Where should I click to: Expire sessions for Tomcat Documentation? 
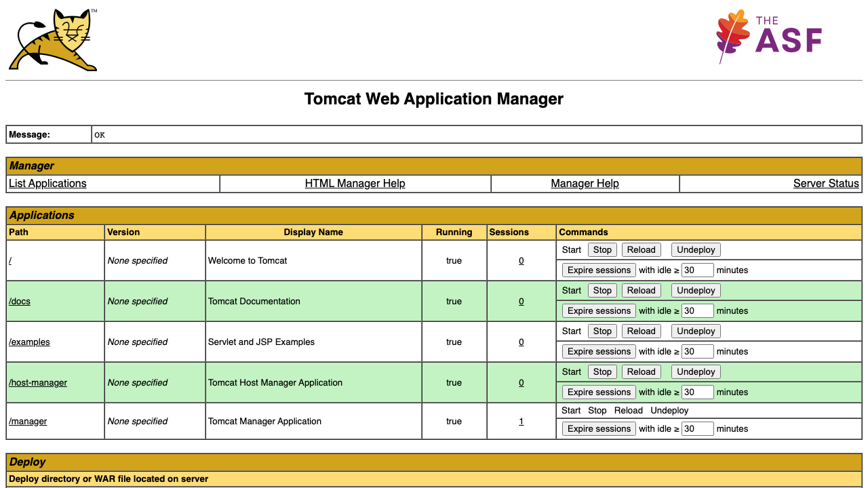[599, 311]
